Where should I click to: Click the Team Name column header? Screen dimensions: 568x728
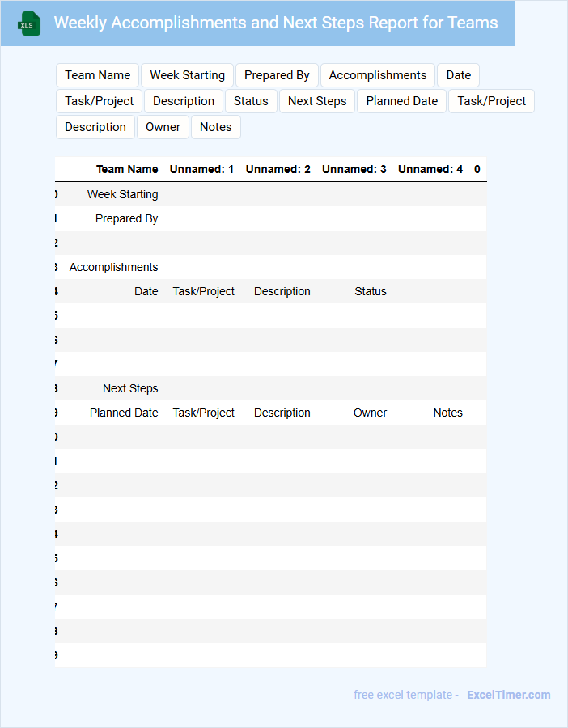(127, 170)
